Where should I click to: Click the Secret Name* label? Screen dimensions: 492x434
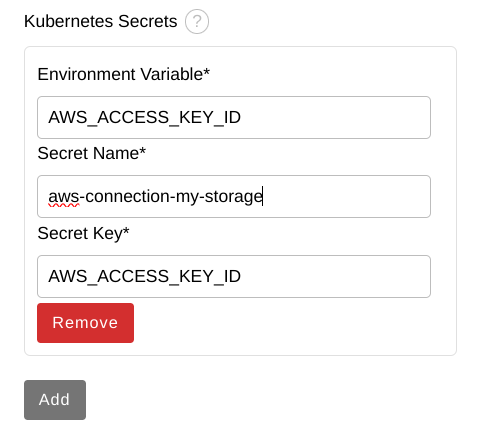pyautogui.click(x=92, y=153)
